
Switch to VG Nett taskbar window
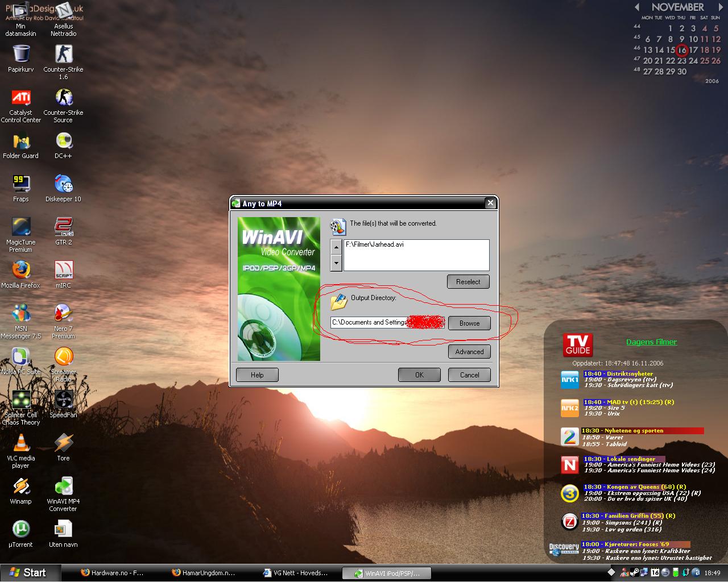pos(296,573)
